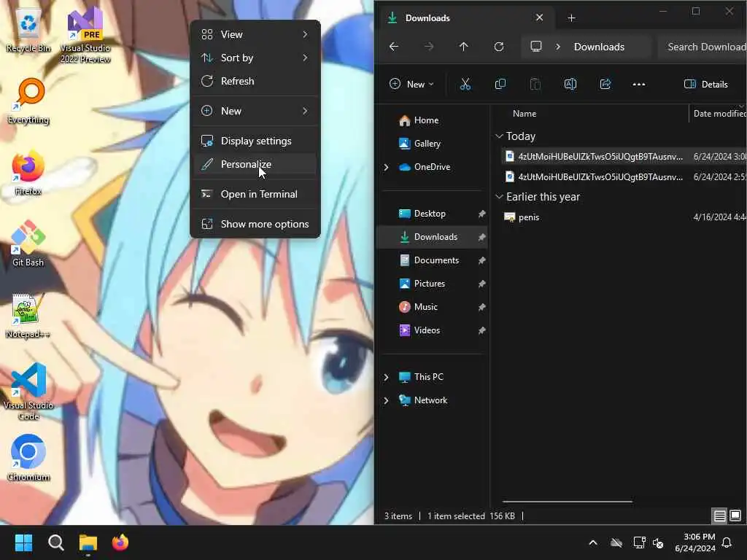747x560 pixels.
Task: Go to Home in the navigation pane
Action: coord(432,120)
